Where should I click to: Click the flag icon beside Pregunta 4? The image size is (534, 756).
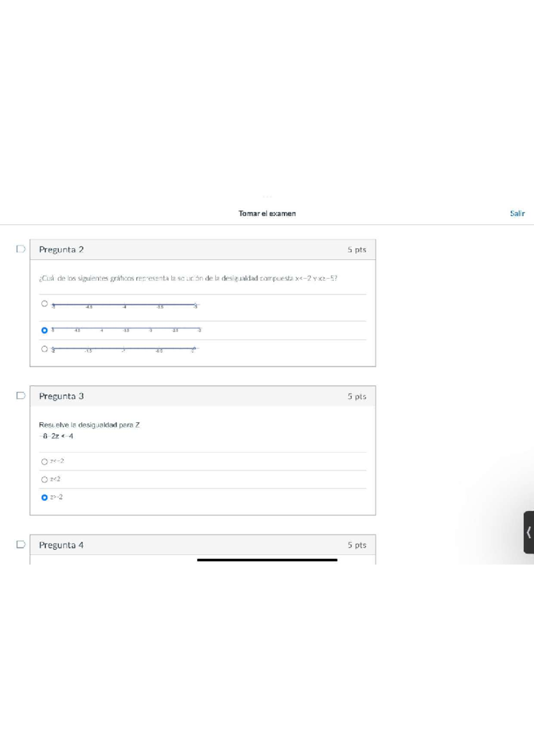click(x=20, y=544)
